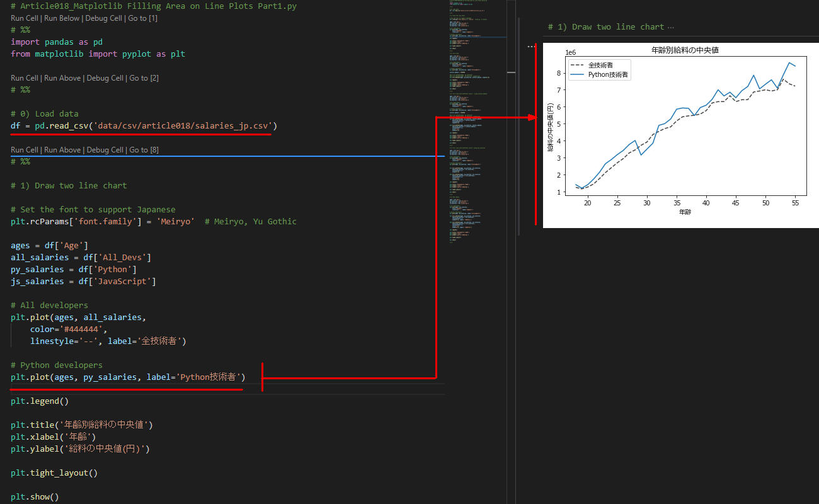The image size is (819, 504).
Task: Click Debug Cell in the Go to [1] row
Action: (104, 18)
